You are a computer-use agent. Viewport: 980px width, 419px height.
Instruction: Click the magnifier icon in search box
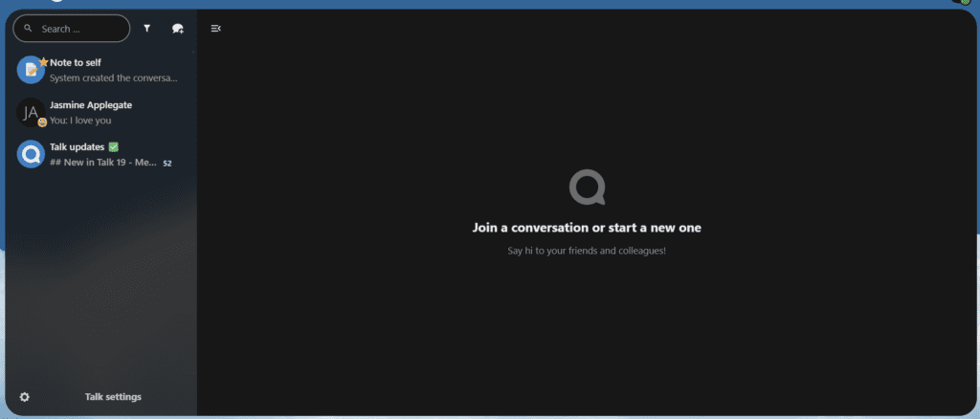pyautogui.click(x=28, y=28)
